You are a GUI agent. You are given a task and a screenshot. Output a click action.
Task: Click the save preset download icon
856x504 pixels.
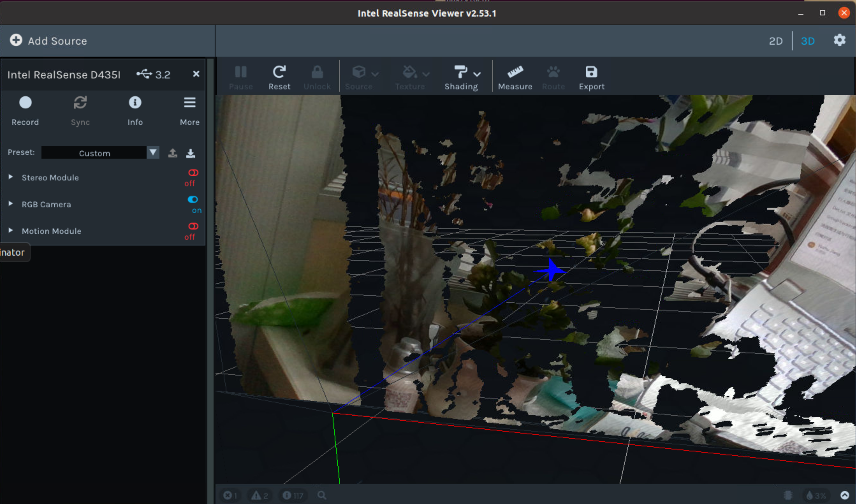[191, 154]
